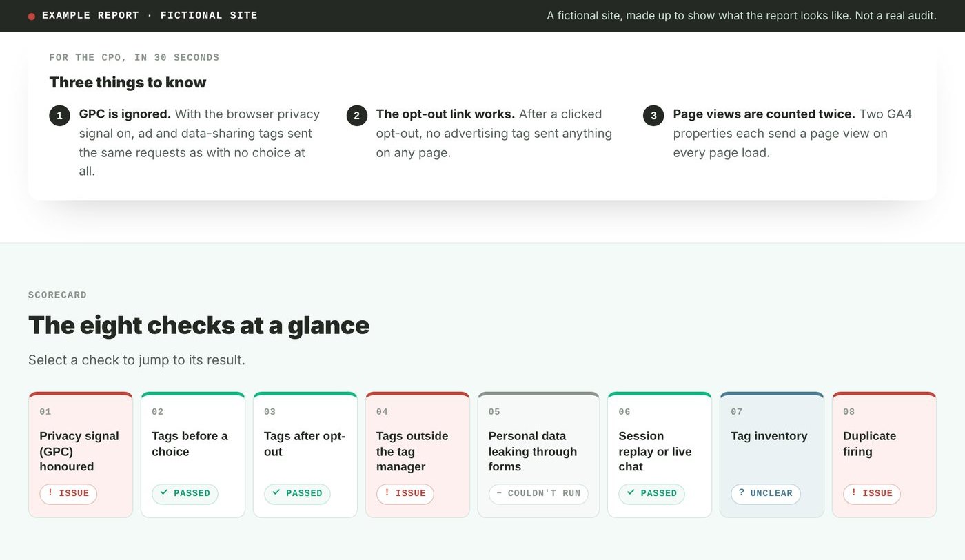Click the UNCLEAR badge on Tag inventory
Viewport: 965px width, 560px height.
point(766,494)
